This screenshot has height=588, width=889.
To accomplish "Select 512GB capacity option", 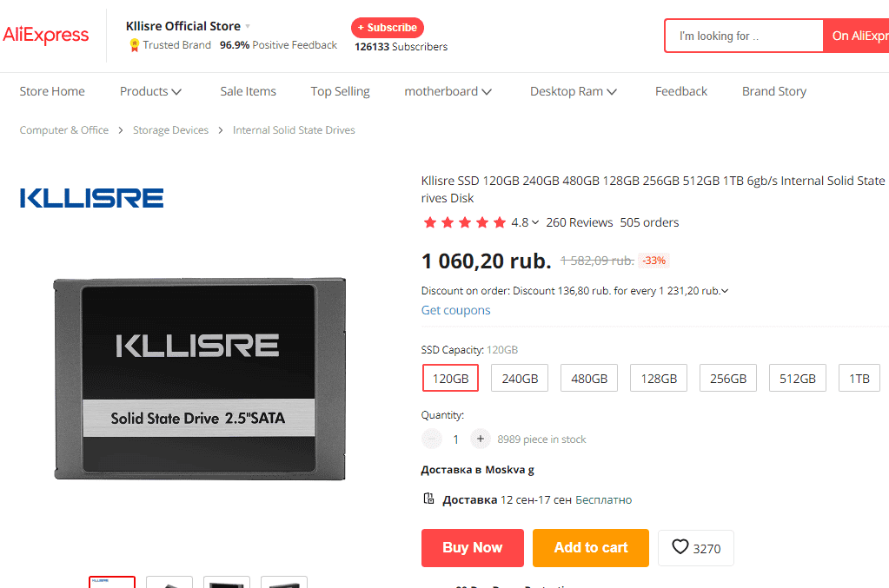I will pos(797,378).
